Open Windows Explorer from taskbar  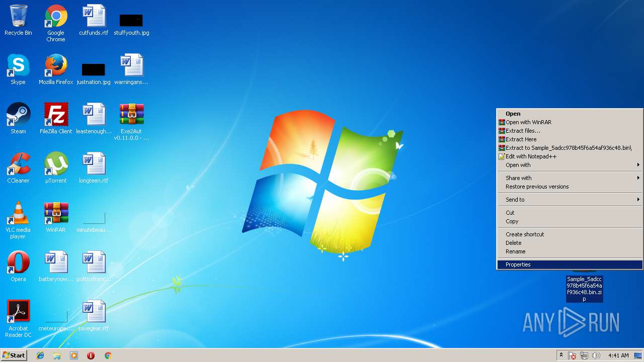[57, 355]
